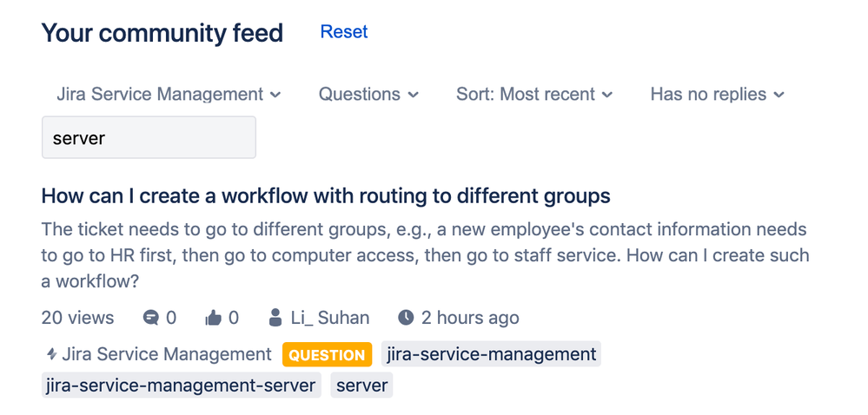This screenshot has width=868, height=415.
Task: Select the jira-service-management tag
Action: 491,354
